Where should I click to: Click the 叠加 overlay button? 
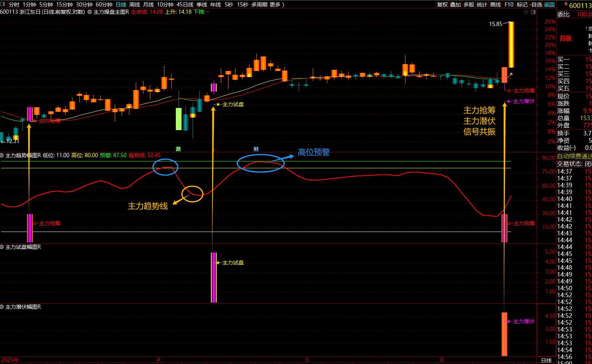point(455,5)
